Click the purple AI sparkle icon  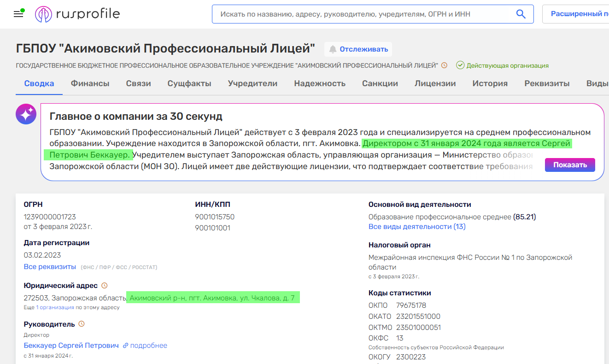tap(26, 114)
